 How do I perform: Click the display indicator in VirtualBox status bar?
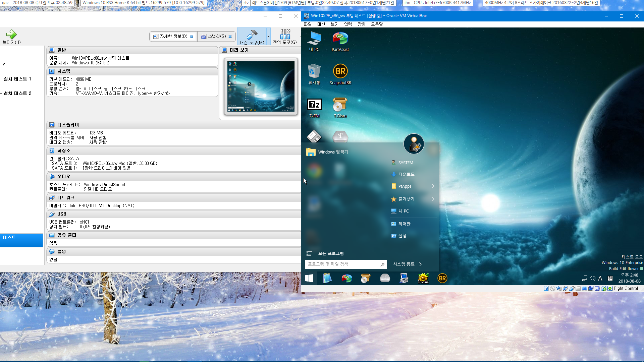coord(584,289)
